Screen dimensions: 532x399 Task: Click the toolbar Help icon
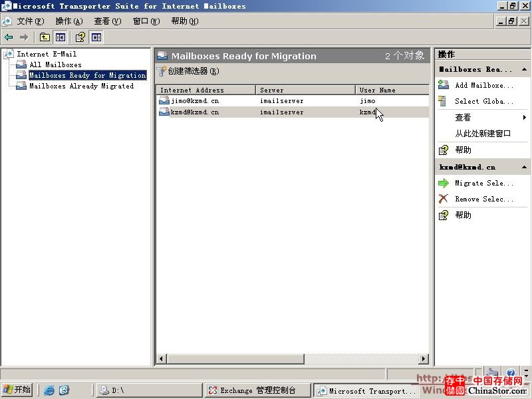(x=80, y=37)
